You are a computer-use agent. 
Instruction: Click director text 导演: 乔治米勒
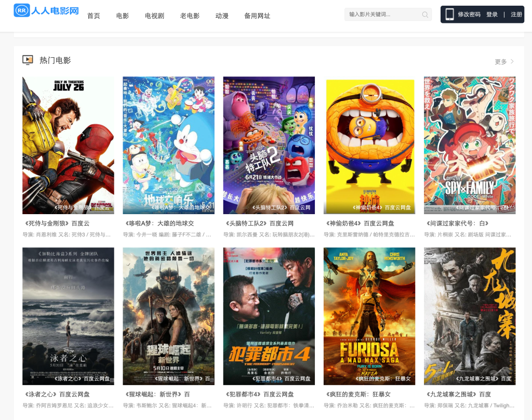click(341, 405)
